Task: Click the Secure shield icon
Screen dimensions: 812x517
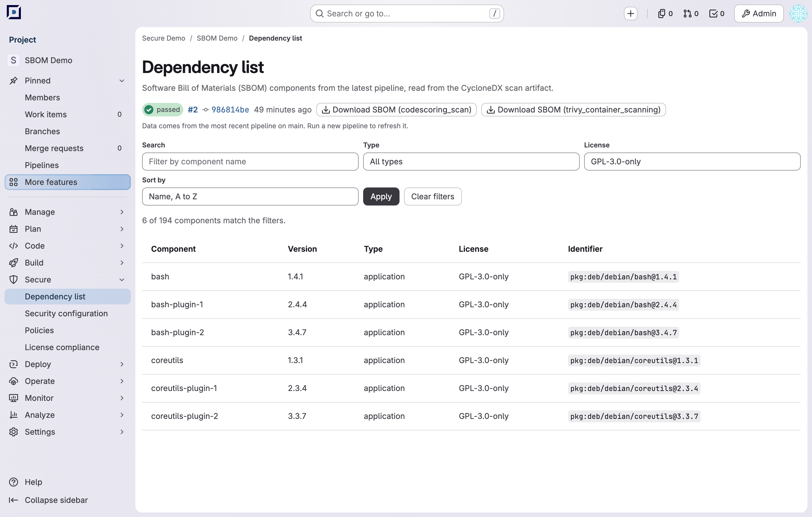Action: pos(14,280)
